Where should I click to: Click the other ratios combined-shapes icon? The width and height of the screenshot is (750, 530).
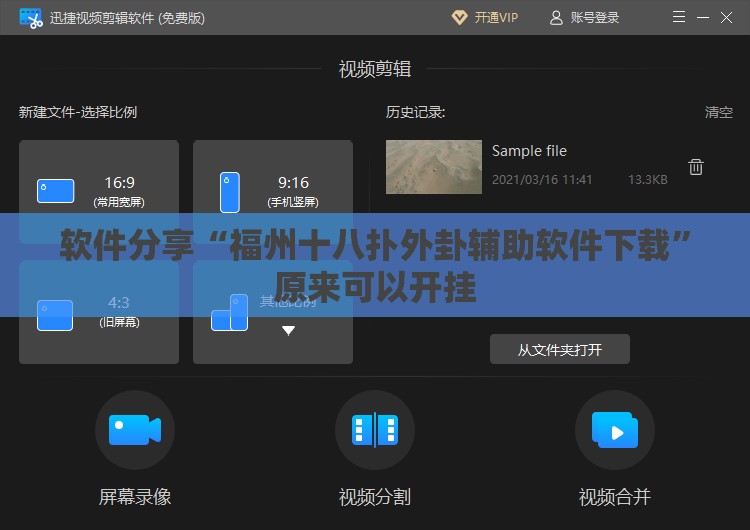[230, 312]
